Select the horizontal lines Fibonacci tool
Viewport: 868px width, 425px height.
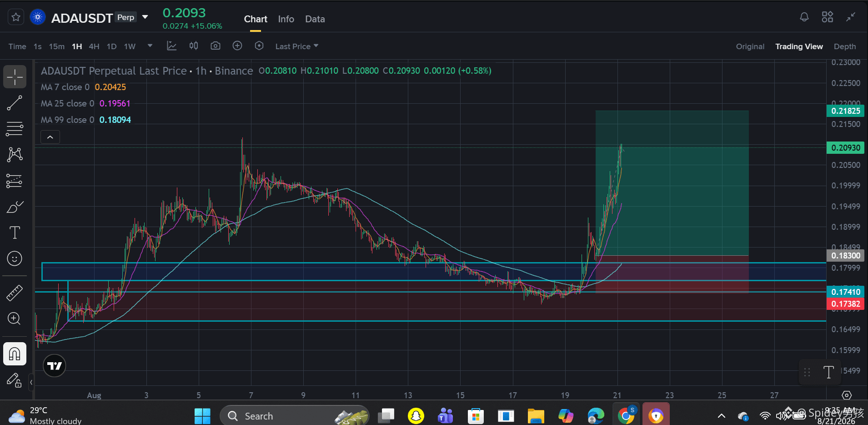(x=15, y=129)
